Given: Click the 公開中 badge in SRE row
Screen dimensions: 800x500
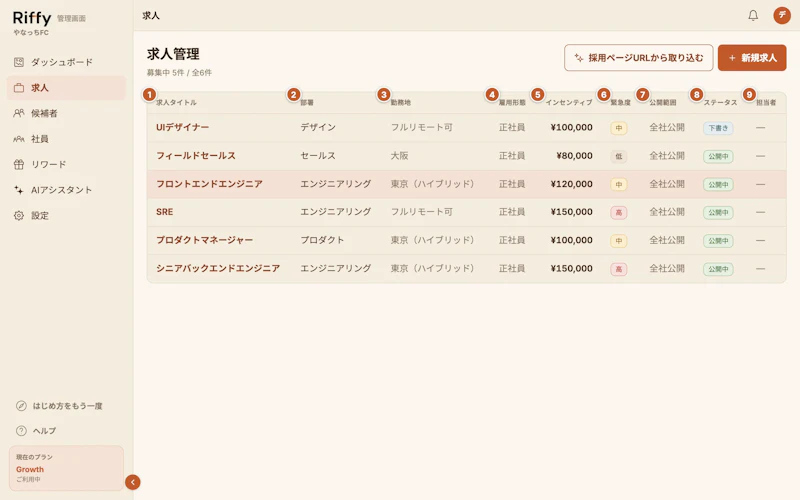Looking at the screenshot, I should [718, 212].
